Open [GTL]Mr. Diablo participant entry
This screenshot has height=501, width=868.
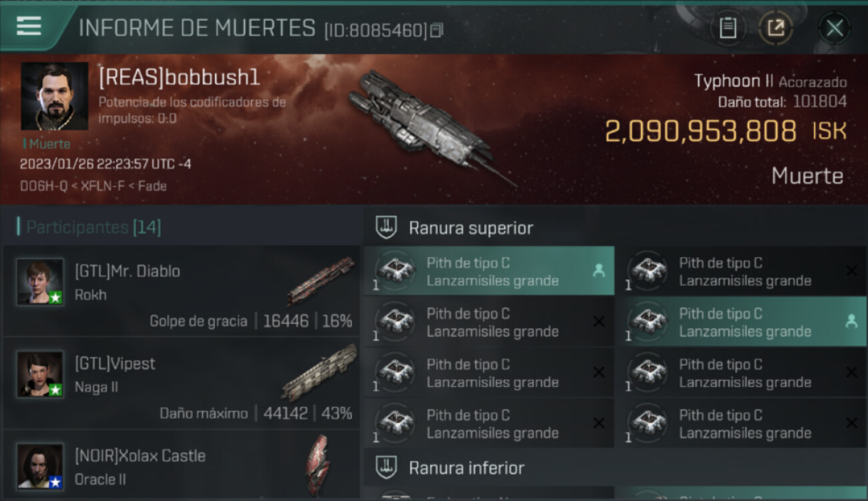point(181,290)
